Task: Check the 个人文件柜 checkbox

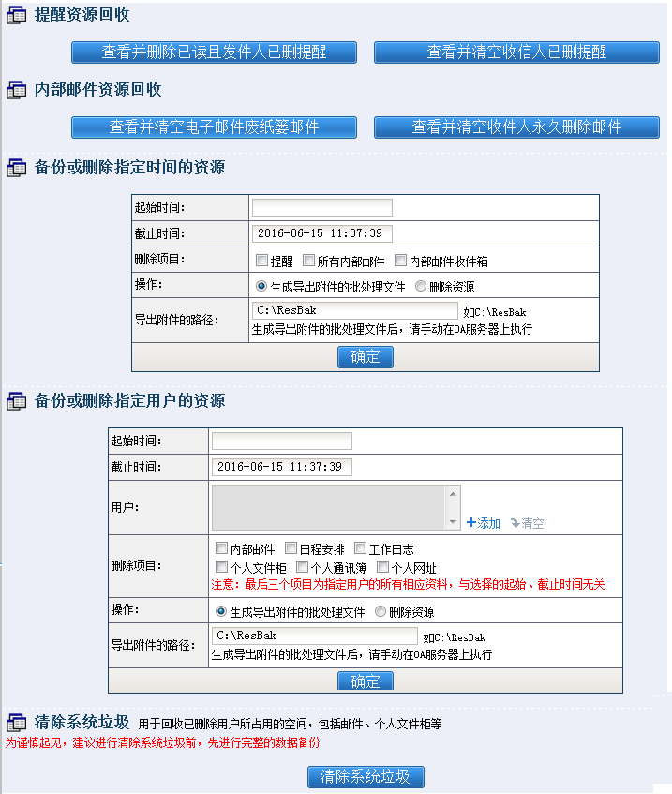Action: [221, 566]
